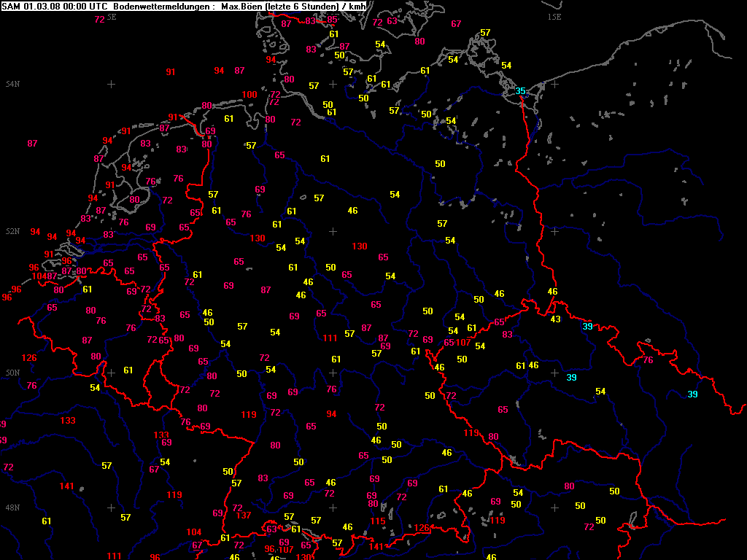The height and width of the screenshot is (560, 747).
Task: Select the 52N latitude label
Action: pyautogui.click(x=12, y=232)
